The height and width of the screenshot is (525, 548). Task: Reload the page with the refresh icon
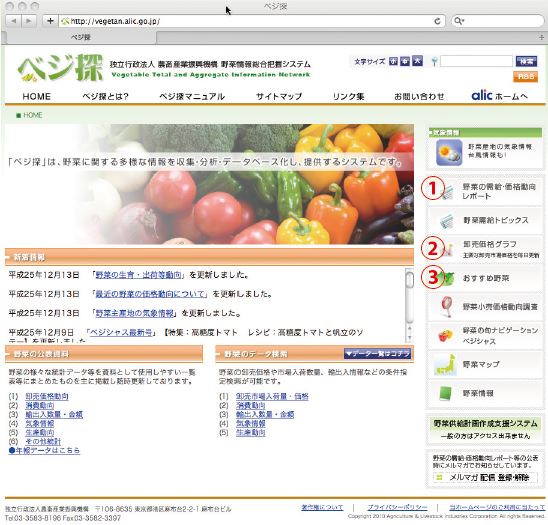click(x=437, y=21)
